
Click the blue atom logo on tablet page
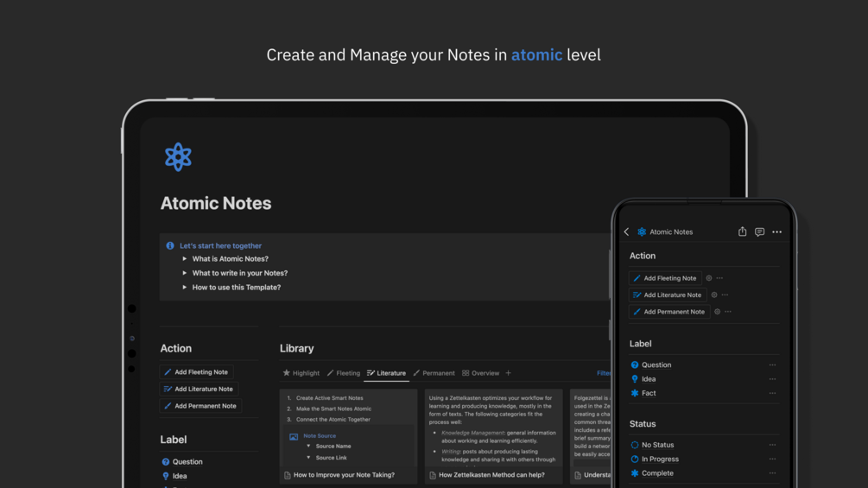pyautogui.click(x=178, y=157)
